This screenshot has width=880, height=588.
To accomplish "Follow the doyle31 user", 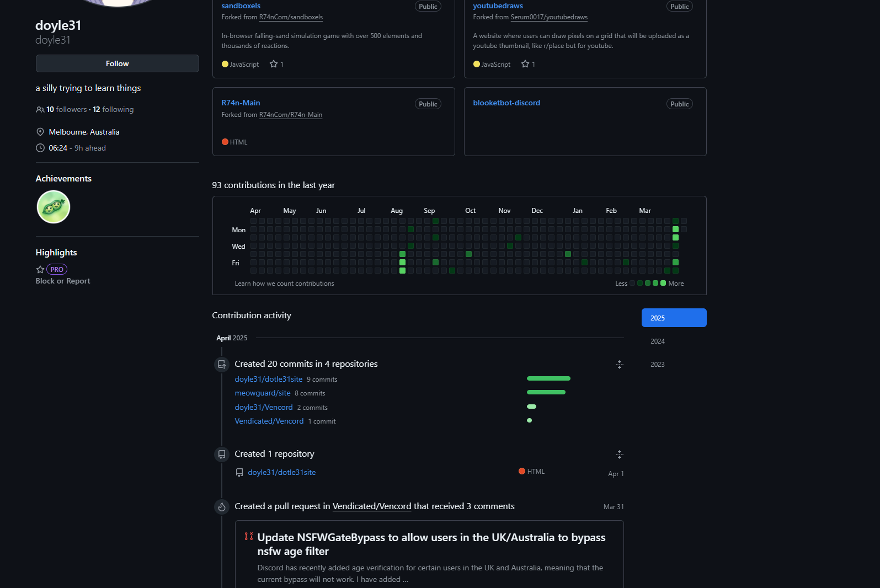I will 117,63.
